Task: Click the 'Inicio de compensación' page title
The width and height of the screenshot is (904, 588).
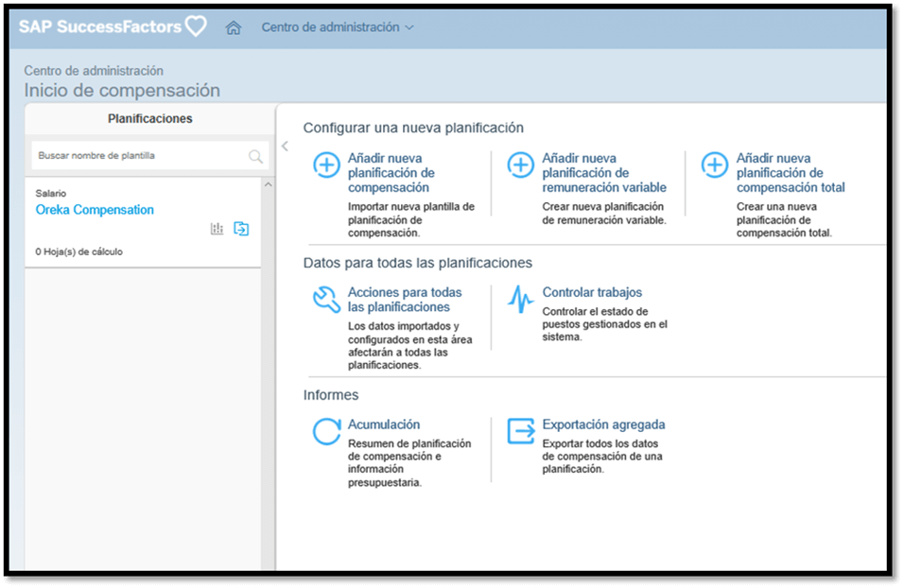Action: click(x=122, y=91)
